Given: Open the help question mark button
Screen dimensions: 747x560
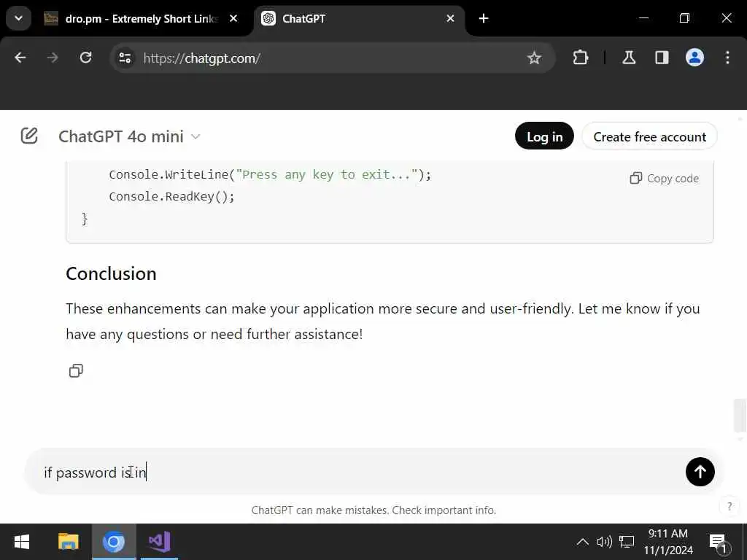Looking at the screenshot, I should (729, 506).
